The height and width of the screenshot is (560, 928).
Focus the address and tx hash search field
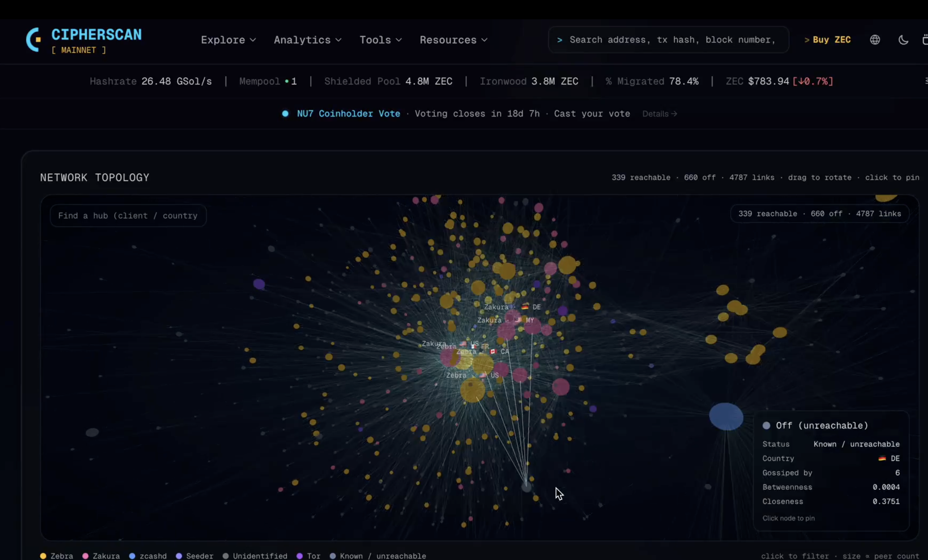(668, 39)
